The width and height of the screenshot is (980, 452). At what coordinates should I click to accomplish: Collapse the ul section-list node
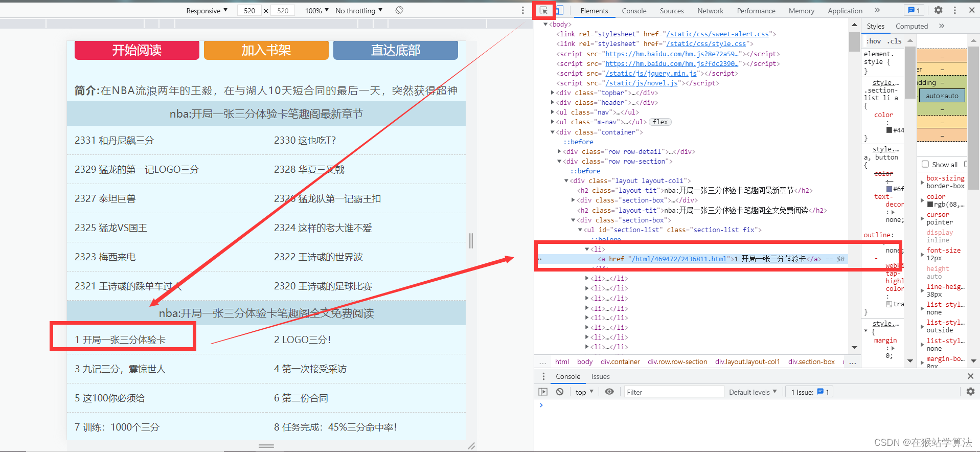point(580,230)
